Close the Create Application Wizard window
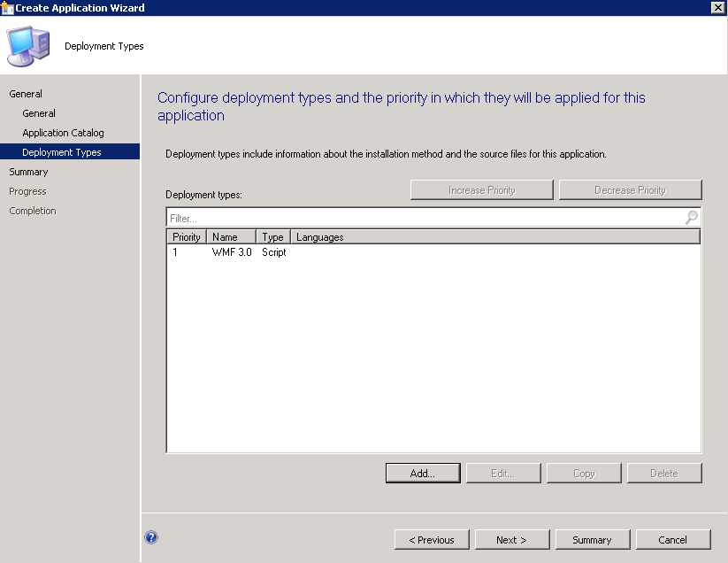 pyautogui.click(x=717, y=7)
